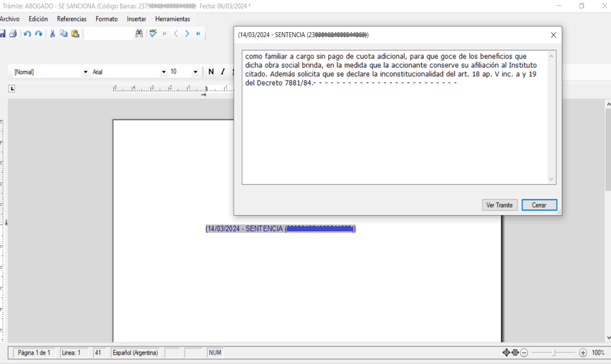Open the Arial font dropdown

(x=163, y=72)
